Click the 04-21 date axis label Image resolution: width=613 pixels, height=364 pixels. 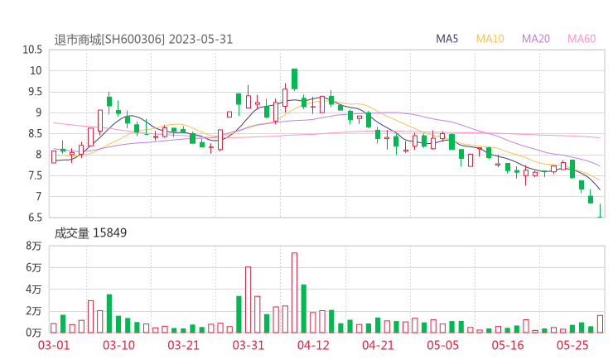378,345
